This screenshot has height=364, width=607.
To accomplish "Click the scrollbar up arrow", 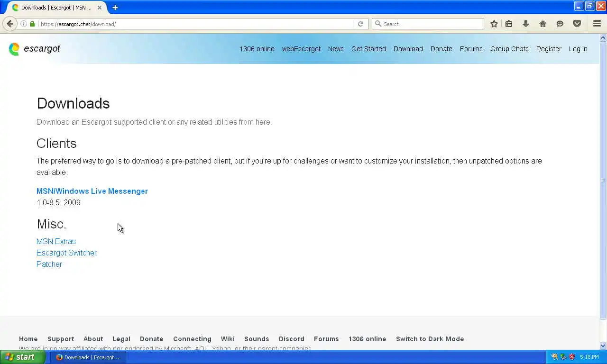I will coord(603,37).
